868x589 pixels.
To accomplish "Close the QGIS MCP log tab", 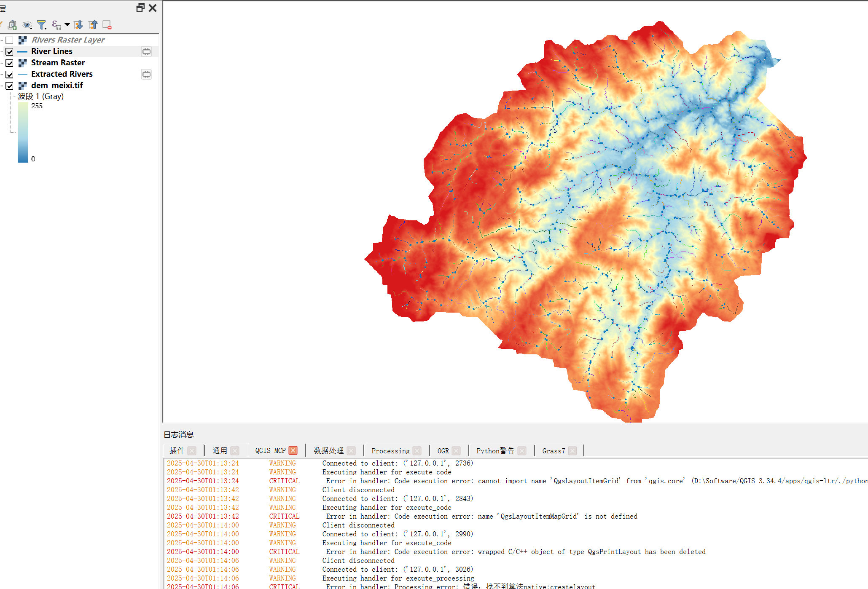I will coord(293,450).
